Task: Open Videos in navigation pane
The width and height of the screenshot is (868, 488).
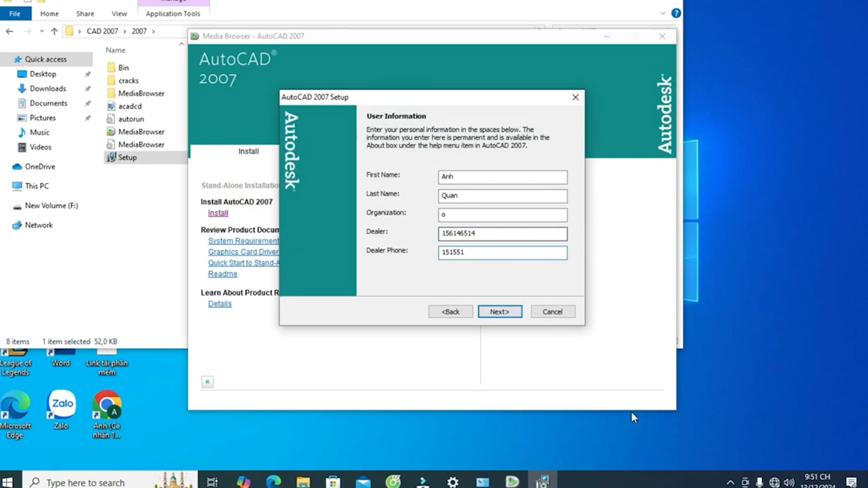Action: [x=41, y=147]
